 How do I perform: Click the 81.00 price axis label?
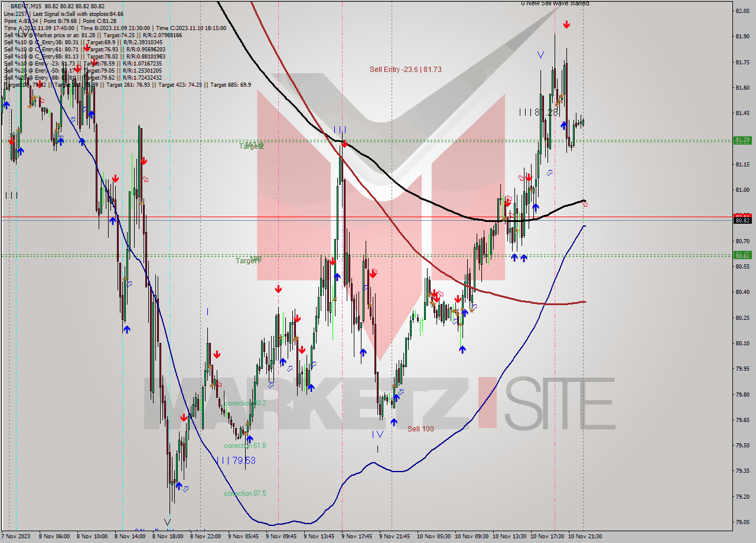[x=742, y=189]
